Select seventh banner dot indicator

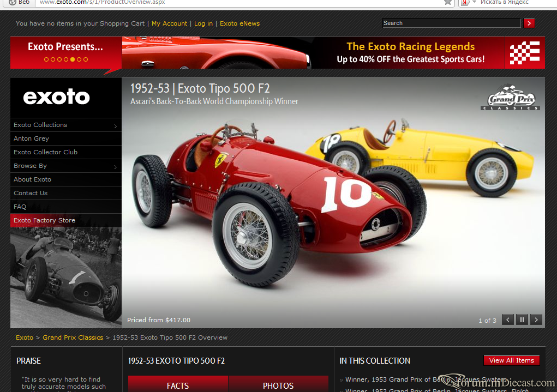click(86, 59)
